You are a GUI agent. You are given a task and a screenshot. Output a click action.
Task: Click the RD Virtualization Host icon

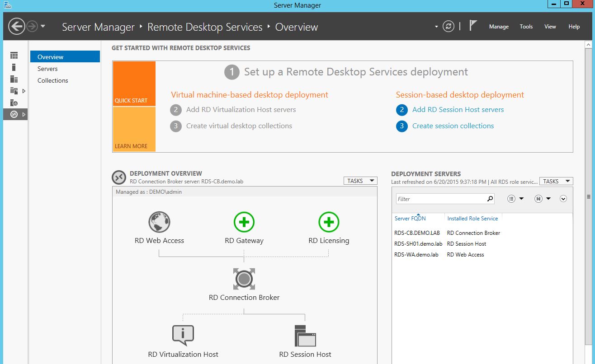click(183, 336)
